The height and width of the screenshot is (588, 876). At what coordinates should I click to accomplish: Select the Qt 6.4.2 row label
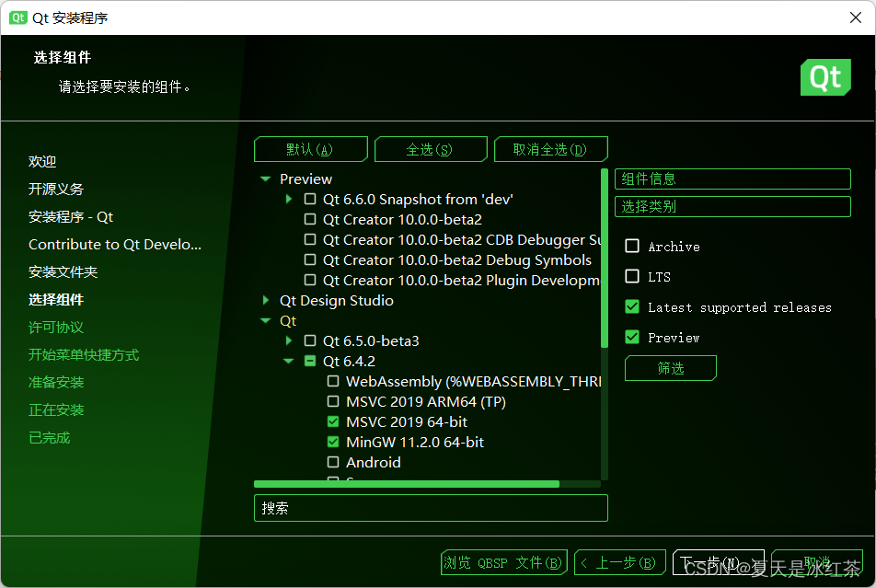click(x=349, y=361)
